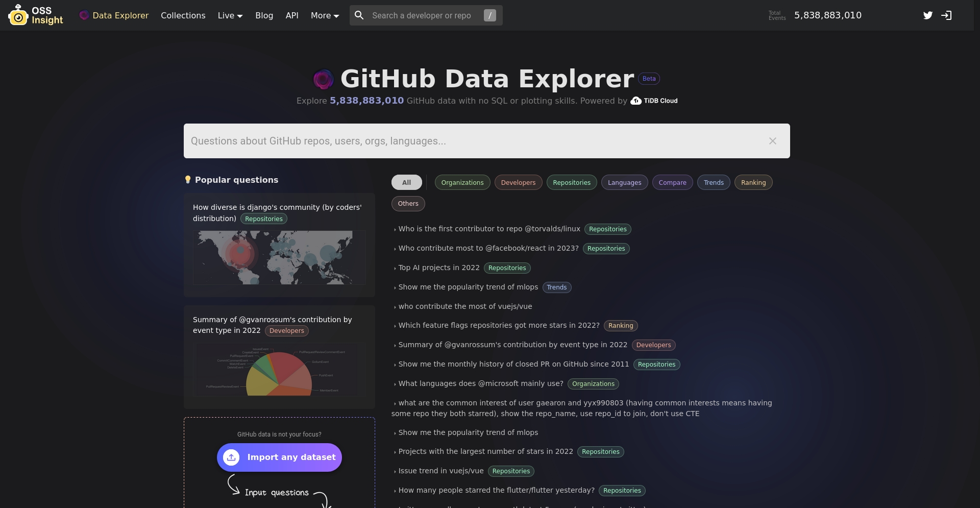Image resolution: width=980 pixels, height=508 pixels.
Task: Focus the developer or repo search field
Action: pos(426,15)
